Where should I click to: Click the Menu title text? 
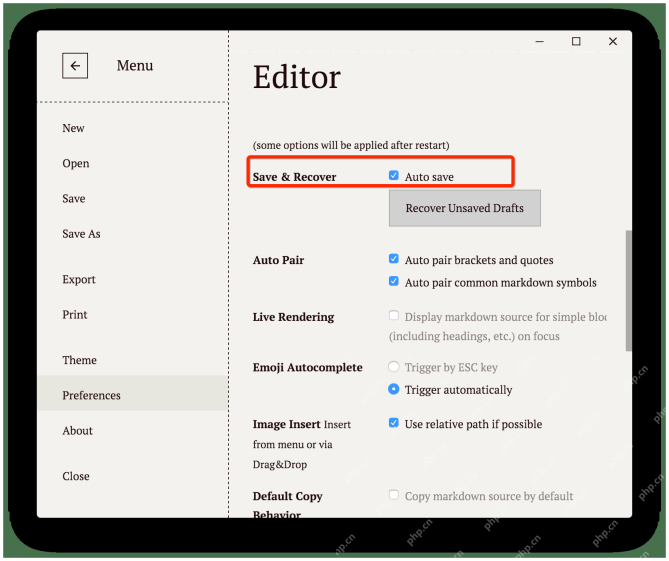point(135,66)
